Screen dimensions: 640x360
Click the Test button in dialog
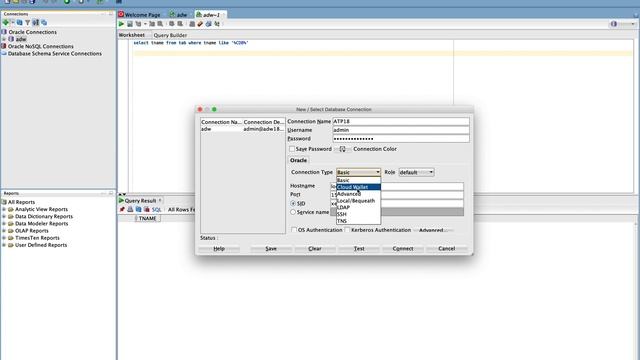359,249
